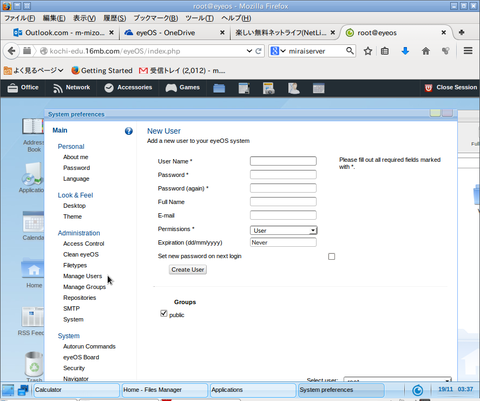Open the ツール(T) menu

pyautogui.click(x=199, y=18)
